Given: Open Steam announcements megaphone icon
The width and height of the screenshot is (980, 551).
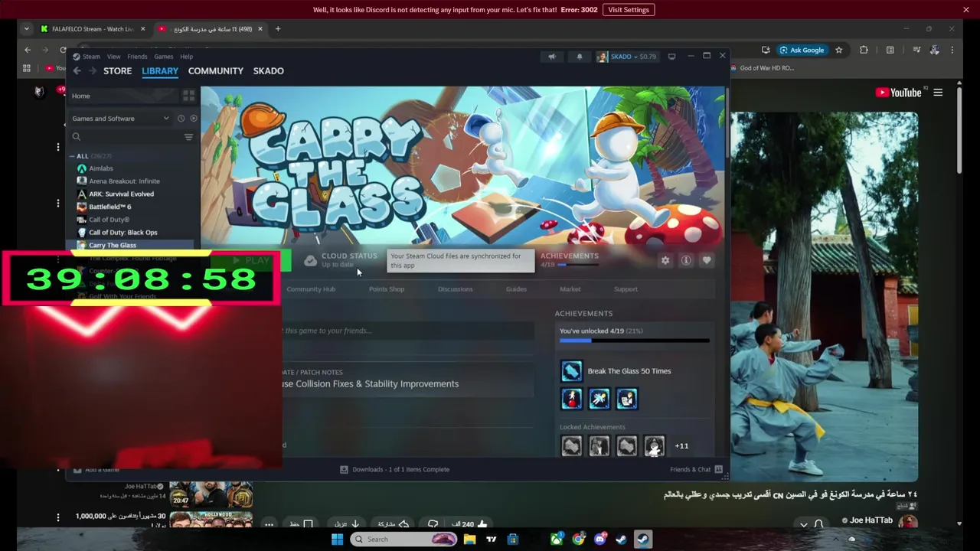Looking at the screenshot, I should [551, 57].
